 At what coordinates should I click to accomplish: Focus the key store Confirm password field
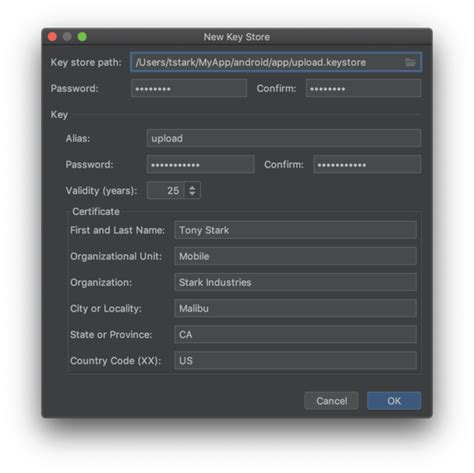tap(363, 88)
